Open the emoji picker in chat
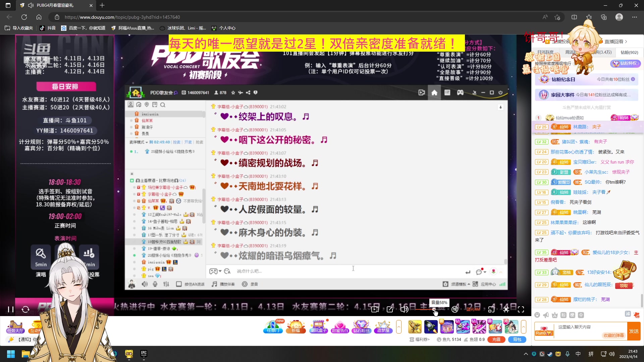 coord(537,315)
